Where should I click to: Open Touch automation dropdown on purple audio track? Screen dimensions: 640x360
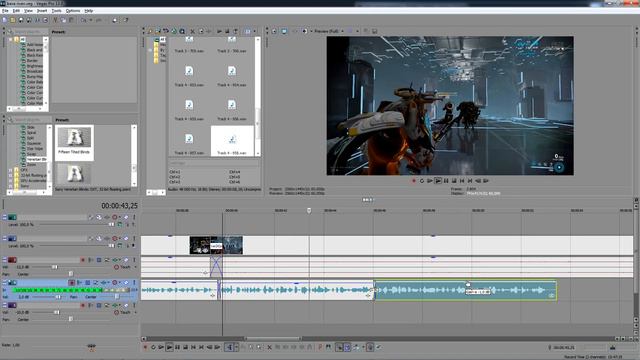click(136, 312)
